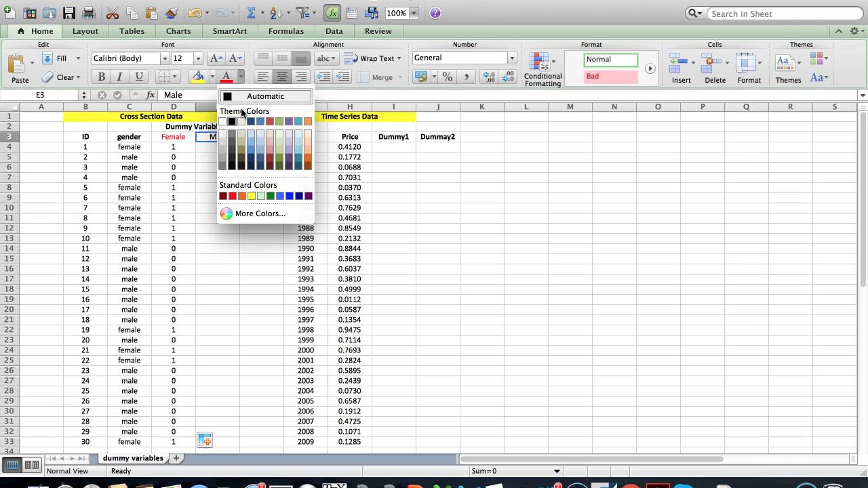Image resolution: width=868 pixels, height=488 pixels.
Task: Open the Data ribbon tab
Action: [x=334, y=31]
